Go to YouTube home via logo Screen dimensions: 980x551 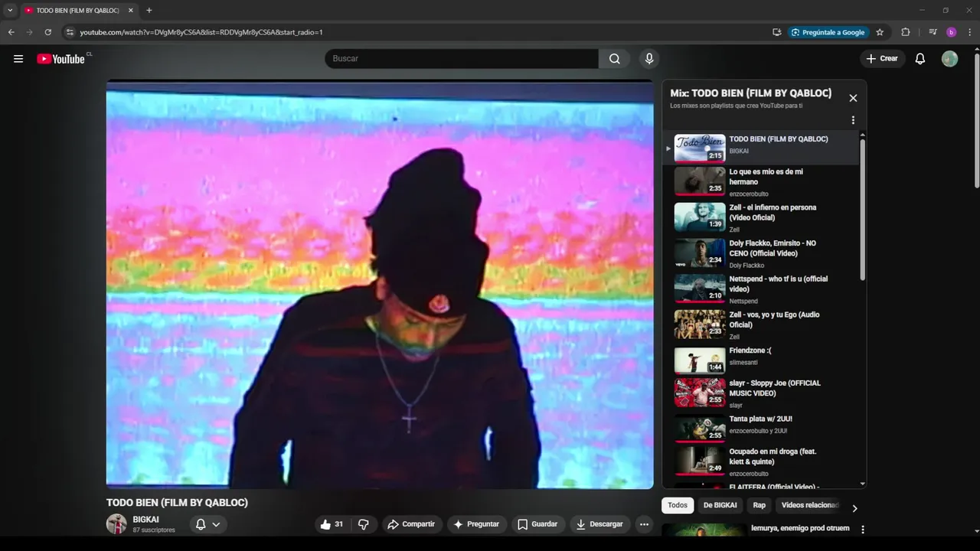pos(60,59)
